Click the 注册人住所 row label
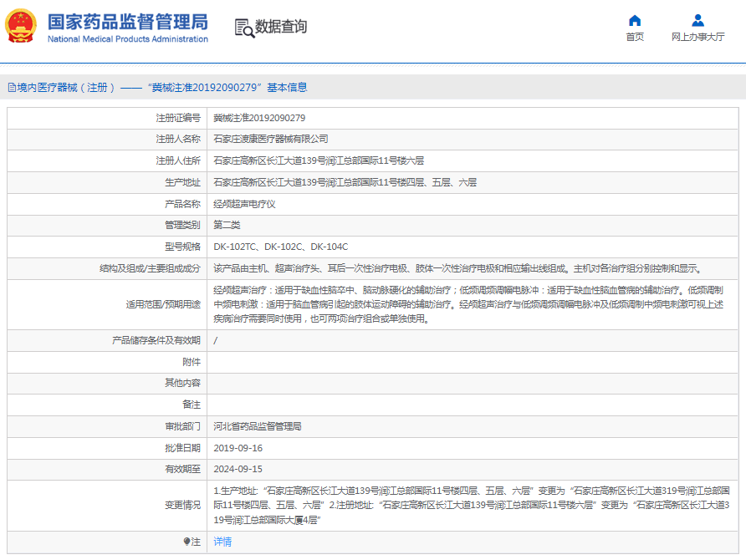 point(178,160)
